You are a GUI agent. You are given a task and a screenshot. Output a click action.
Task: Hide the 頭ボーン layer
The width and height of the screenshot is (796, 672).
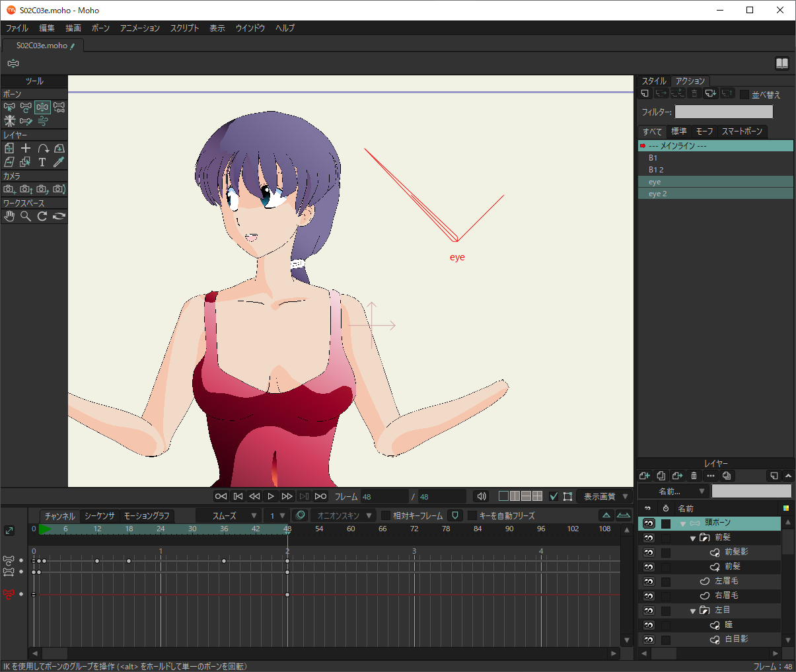(649, 523)
